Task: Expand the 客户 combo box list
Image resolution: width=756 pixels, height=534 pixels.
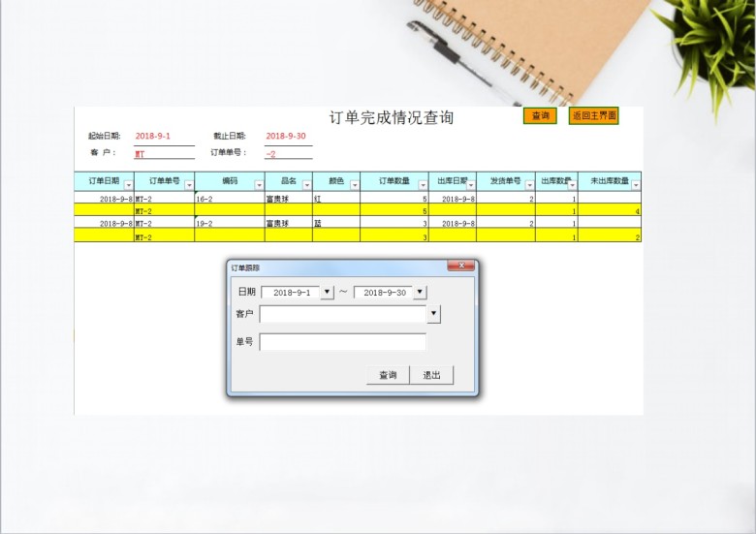Action: [433, 314]
